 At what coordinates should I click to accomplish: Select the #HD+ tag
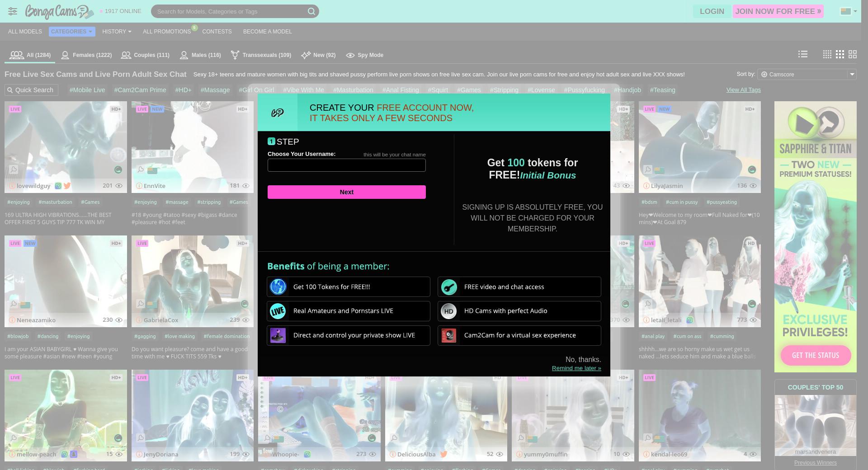[183, 90]
